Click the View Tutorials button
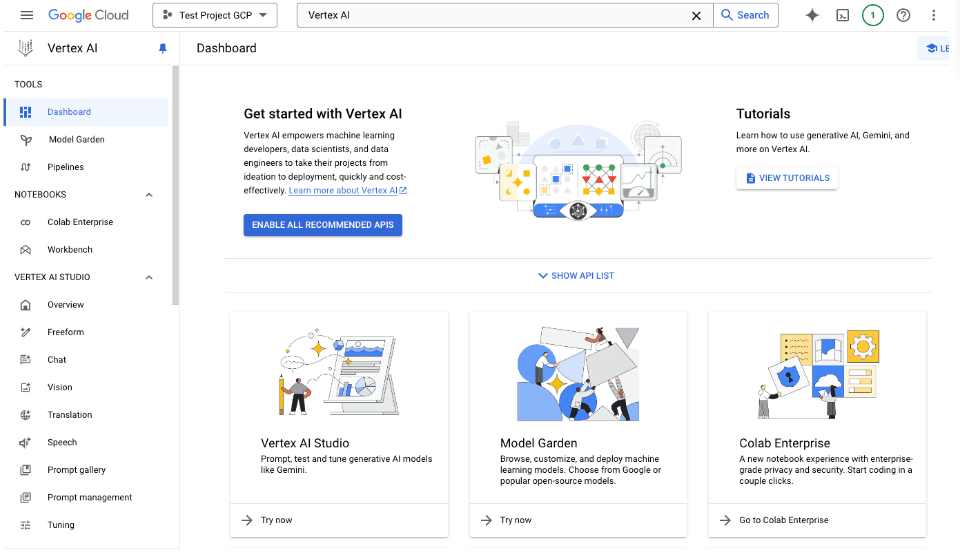Image resolution: width=960 pixels, height=554 pixels. tap(787, 178)
